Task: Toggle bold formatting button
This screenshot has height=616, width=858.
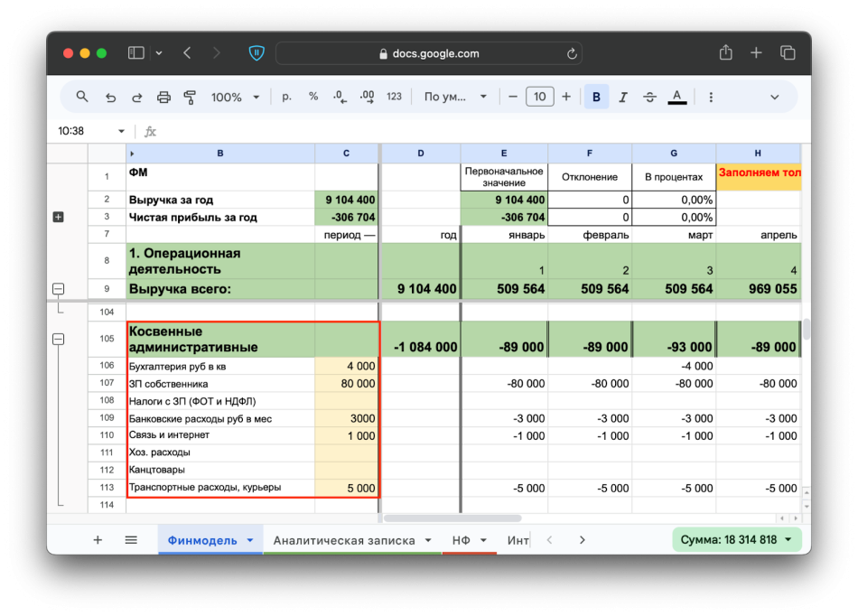Action: tap(596, 97)
